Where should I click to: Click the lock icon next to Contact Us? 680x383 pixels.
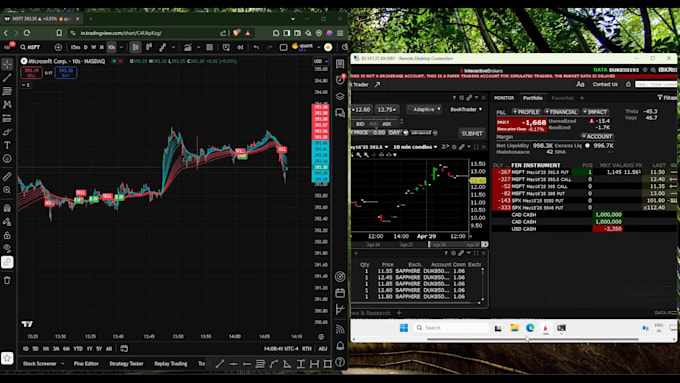pos(628,84)
